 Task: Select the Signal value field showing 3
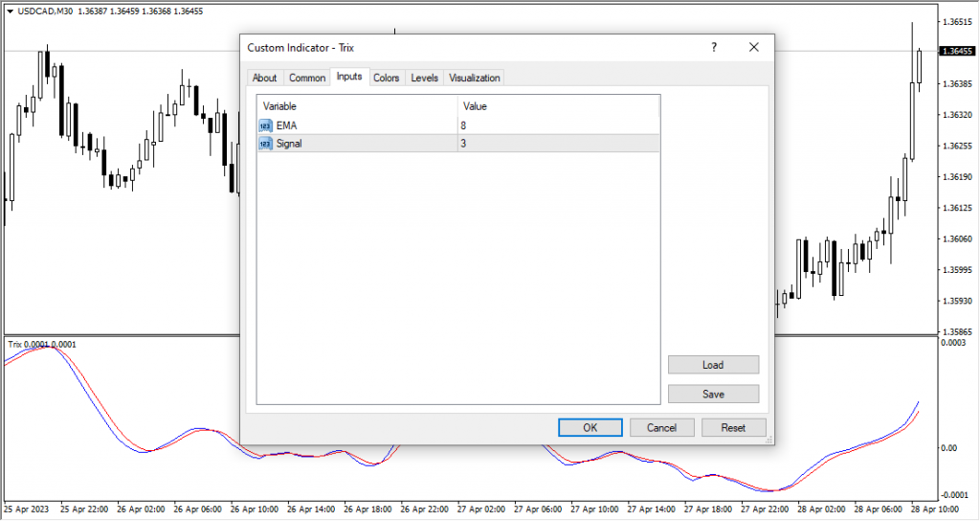coord(558,144)
